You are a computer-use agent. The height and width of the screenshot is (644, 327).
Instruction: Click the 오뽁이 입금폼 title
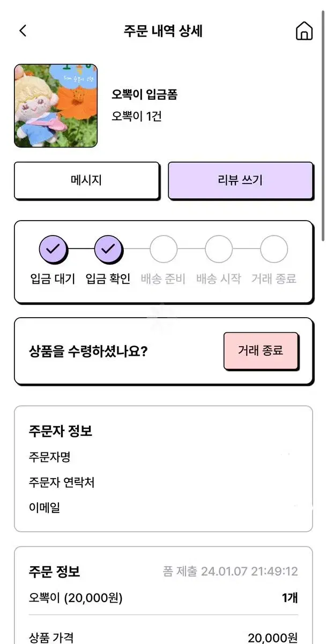click(144, 95)
